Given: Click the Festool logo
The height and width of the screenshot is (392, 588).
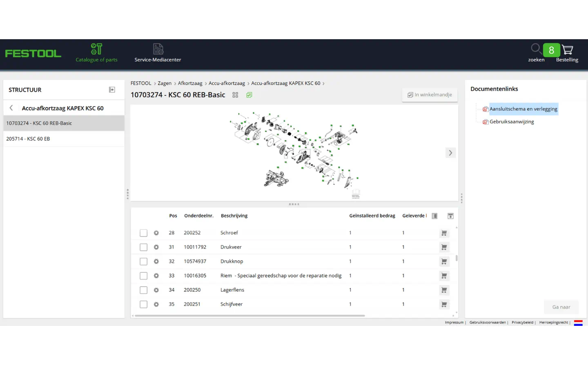Looking at the screenshot, I should click(x=33, y=53).
